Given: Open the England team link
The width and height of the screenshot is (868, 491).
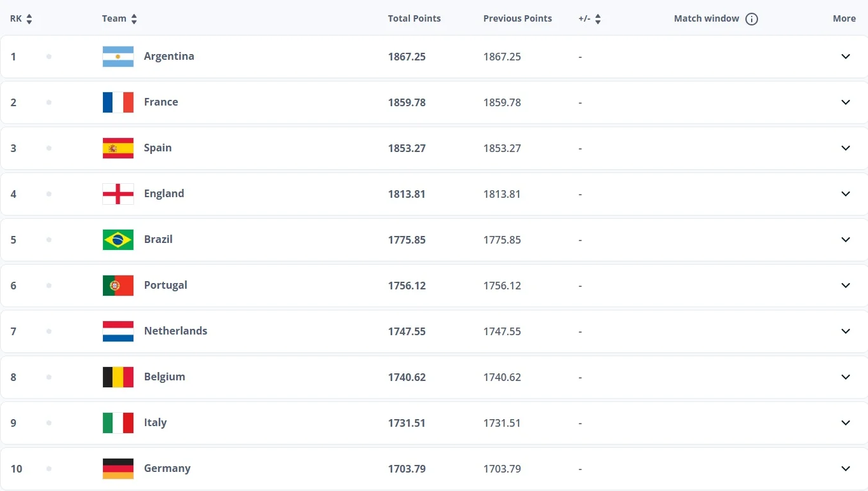Looking at the screenshot, I should tap(164, 193).
